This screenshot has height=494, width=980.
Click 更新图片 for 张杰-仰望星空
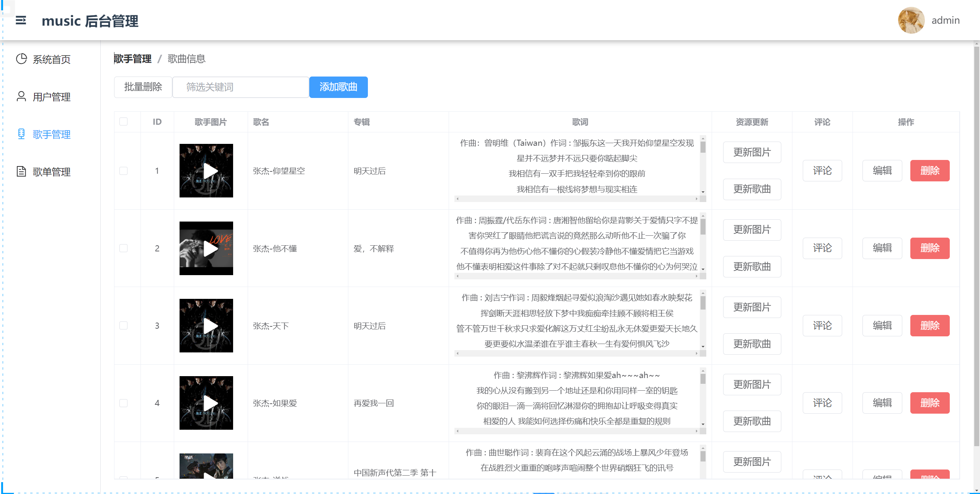click(x=751, y=152)
